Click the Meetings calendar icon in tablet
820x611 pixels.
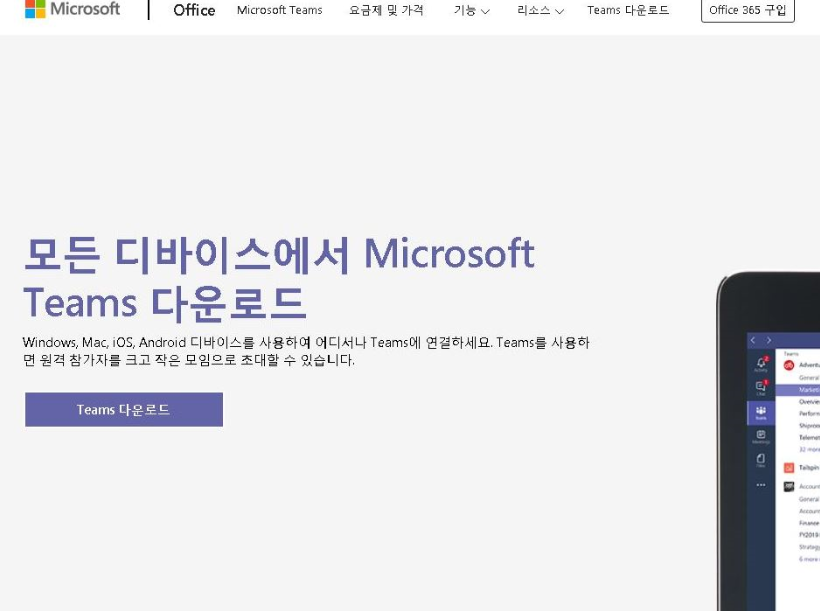click(x=761, y=436)
